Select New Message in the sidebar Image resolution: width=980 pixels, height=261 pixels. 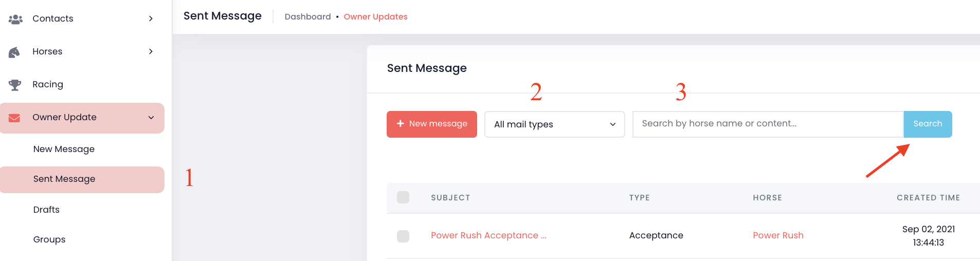click(64, 149)
